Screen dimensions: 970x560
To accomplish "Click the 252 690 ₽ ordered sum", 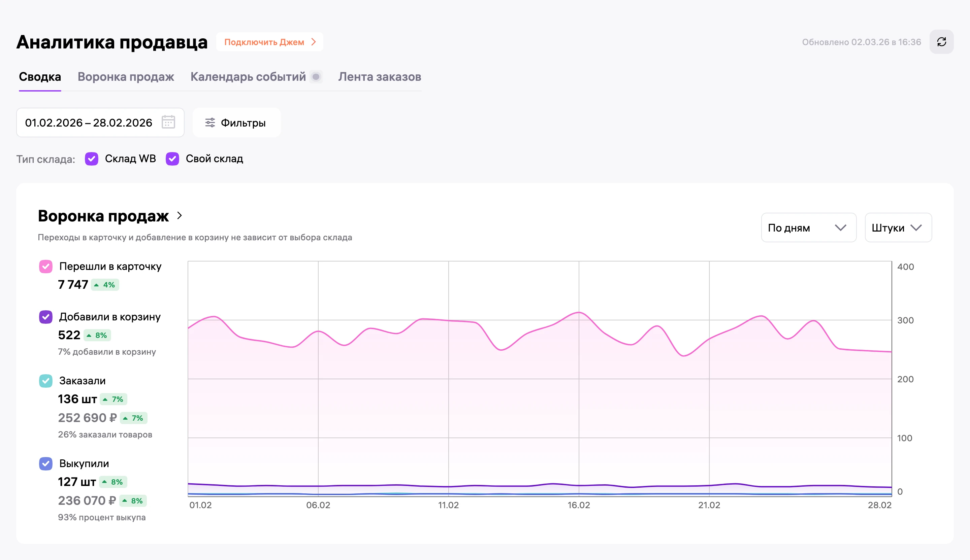I will 87,418.
